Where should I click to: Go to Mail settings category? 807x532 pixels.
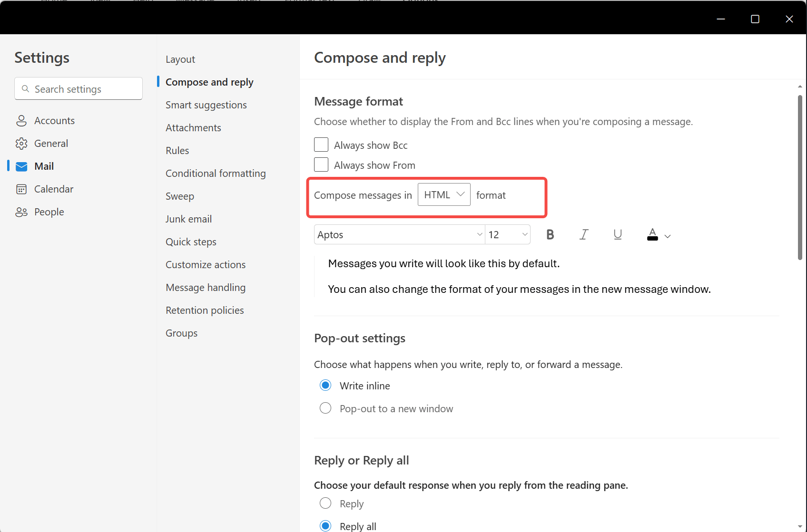tap(44, 166)
